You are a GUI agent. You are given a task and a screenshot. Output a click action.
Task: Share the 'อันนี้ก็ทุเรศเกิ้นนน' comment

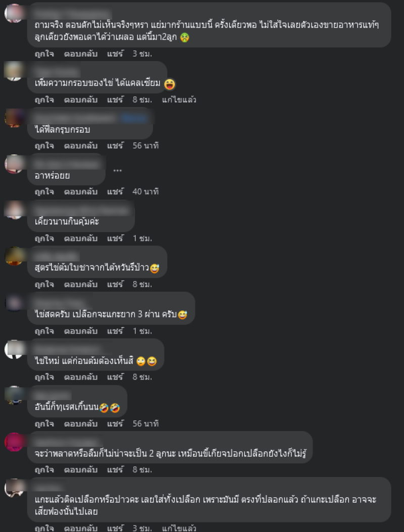click(x=115, y=424)
